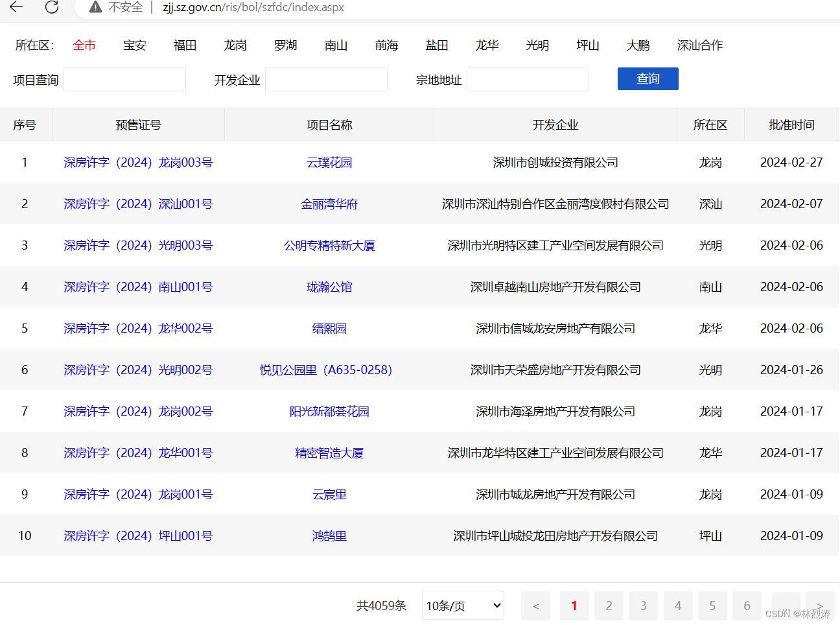The height and width of the screenshot is (625, 840).
Task: Go to page 6
Action: pyautogui.click(x=747, y=606)
